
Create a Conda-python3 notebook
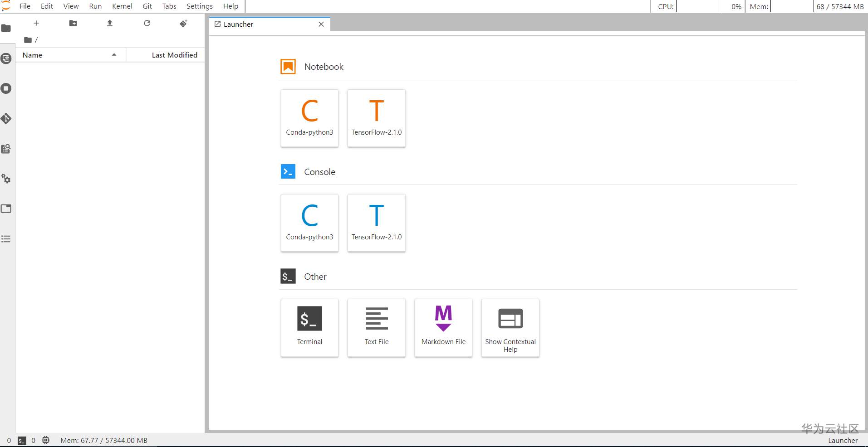point(309,118)
